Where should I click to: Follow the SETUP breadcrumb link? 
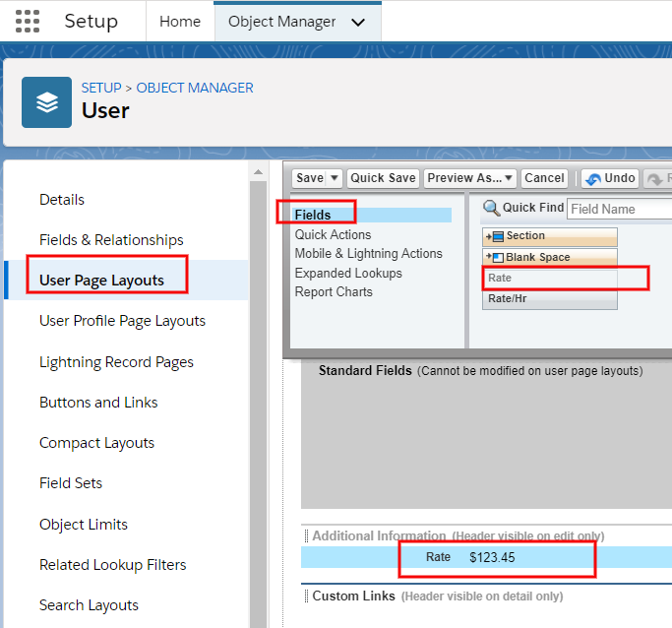[101, 88]
